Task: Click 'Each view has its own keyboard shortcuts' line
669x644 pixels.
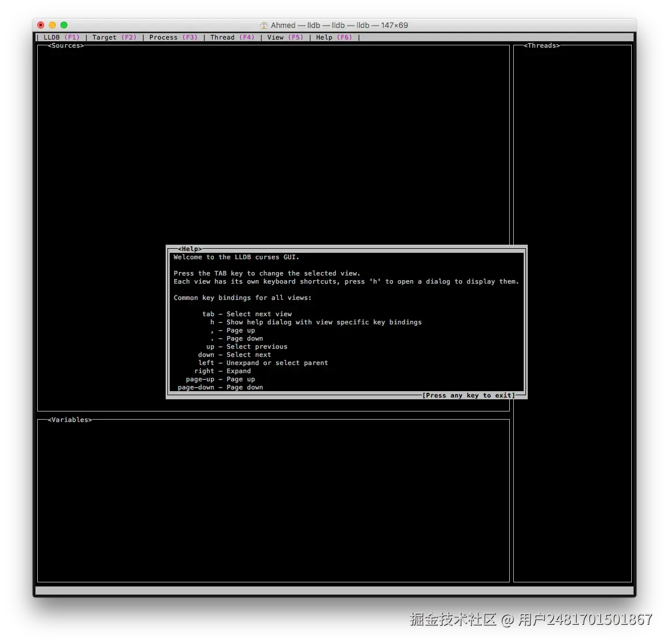Action: tap(346, 282)
